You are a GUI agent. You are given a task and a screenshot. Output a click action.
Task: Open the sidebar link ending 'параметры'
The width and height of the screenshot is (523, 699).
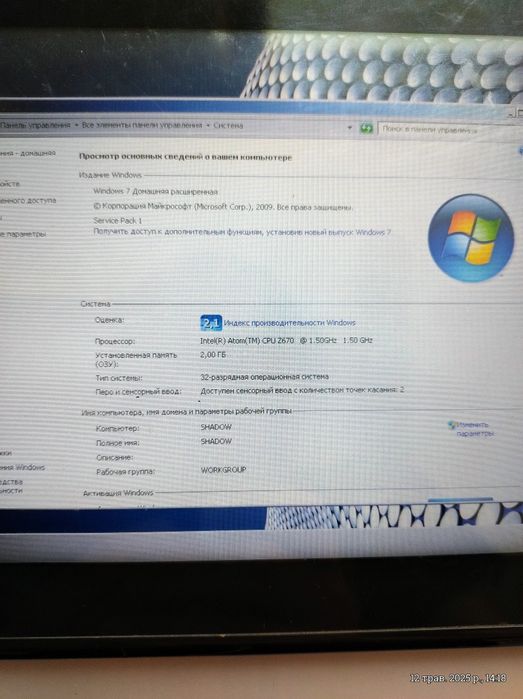pos(23,234)
